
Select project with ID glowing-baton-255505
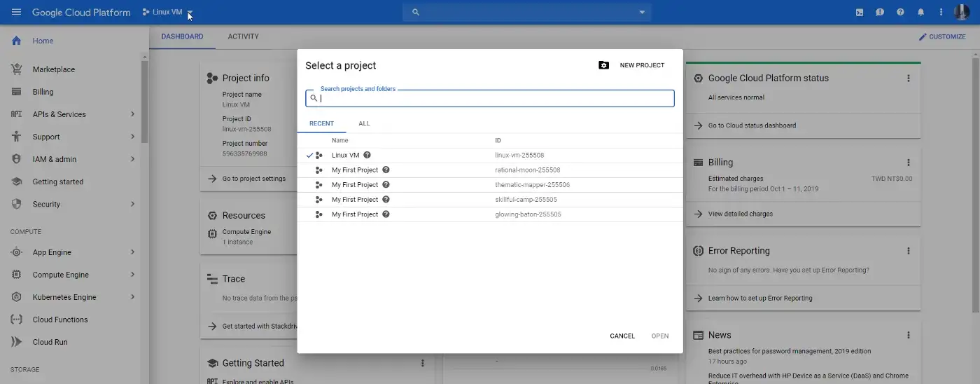click(490, 214)
